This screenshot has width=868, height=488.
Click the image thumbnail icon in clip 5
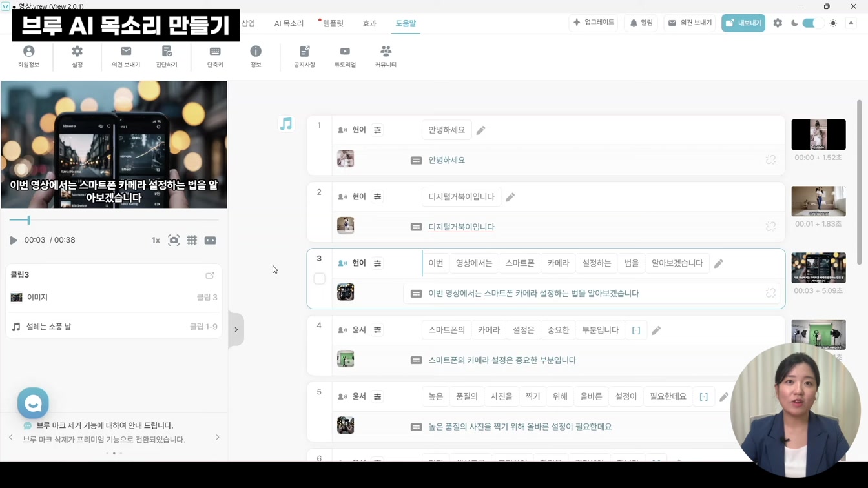tap(346, 425)
